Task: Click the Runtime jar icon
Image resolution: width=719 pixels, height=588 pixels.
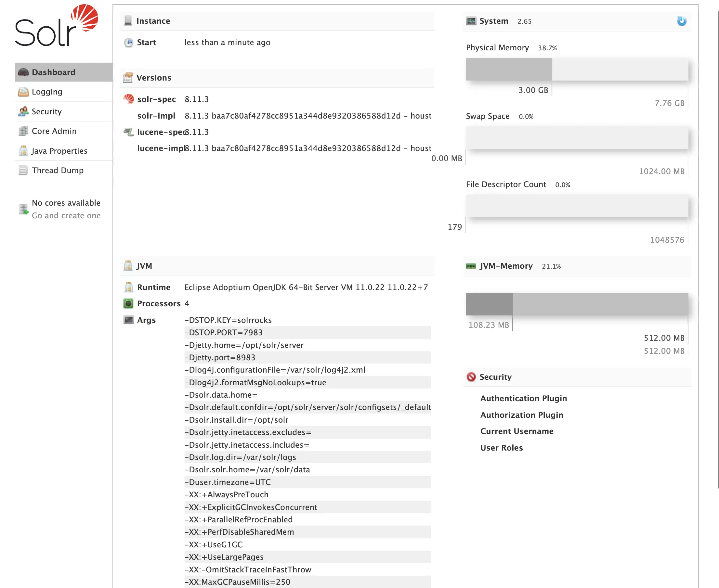Action: (x=128, y=287)
